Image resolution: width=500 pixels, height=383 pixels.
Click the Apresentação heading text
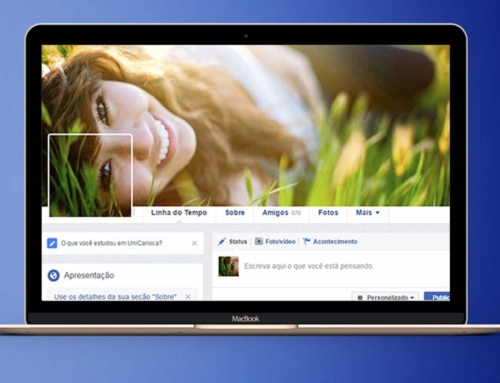coord(89,276)
